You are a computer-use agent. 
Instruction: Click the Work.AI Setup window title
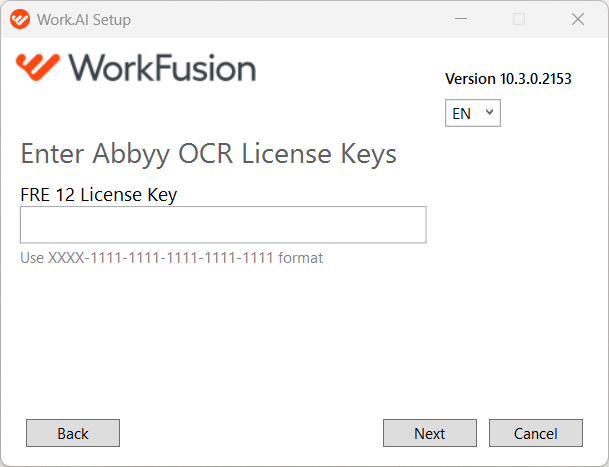(84, 19)
